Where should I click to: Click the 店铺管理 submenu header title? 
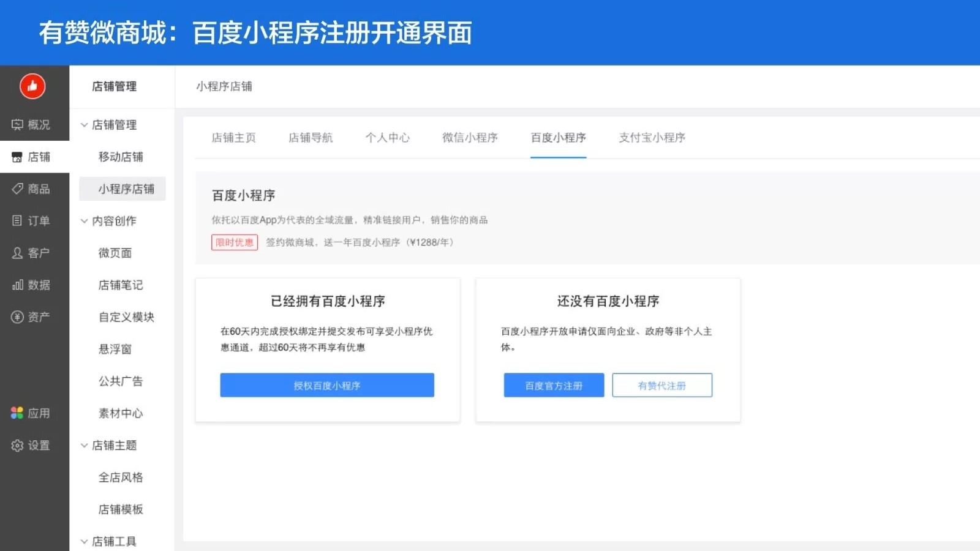[x=115, y=86]
